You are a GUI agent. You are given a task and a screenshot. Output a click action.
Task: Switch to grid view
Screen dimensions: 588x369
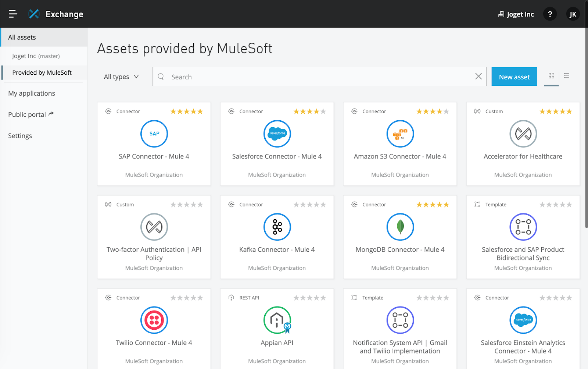pos(551,76)
